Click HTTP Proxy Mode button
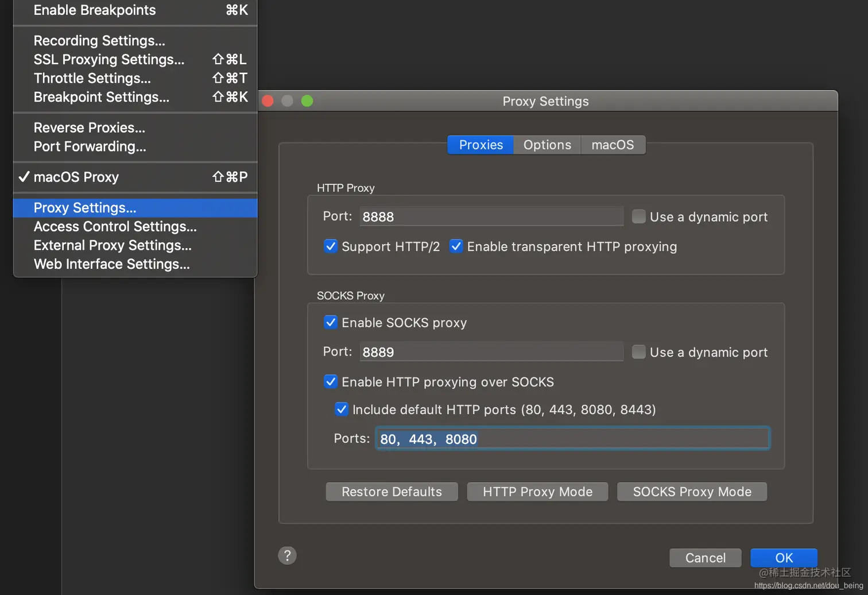 click(x=537, y=492)
